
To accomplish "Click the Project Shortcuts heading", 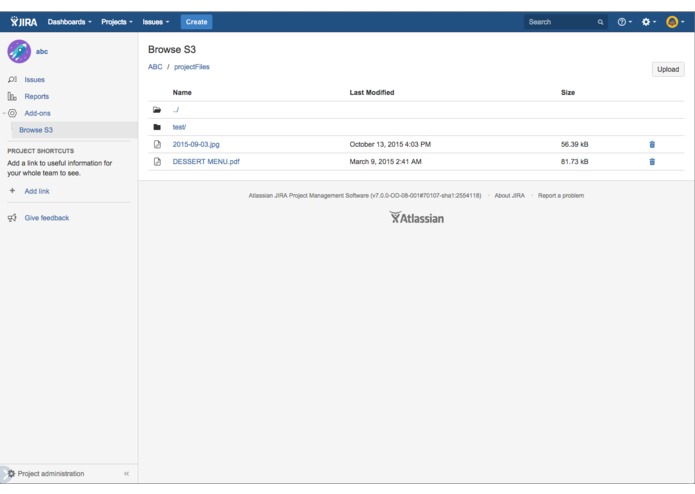I will [x=41, y=151].
